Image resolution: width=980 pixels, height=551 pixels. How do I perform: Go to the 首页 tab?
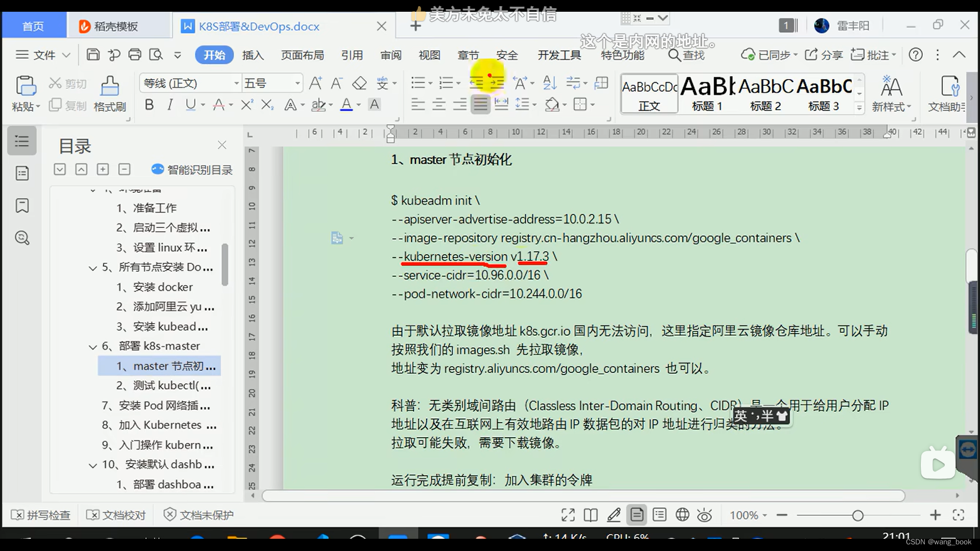[34, 26]
